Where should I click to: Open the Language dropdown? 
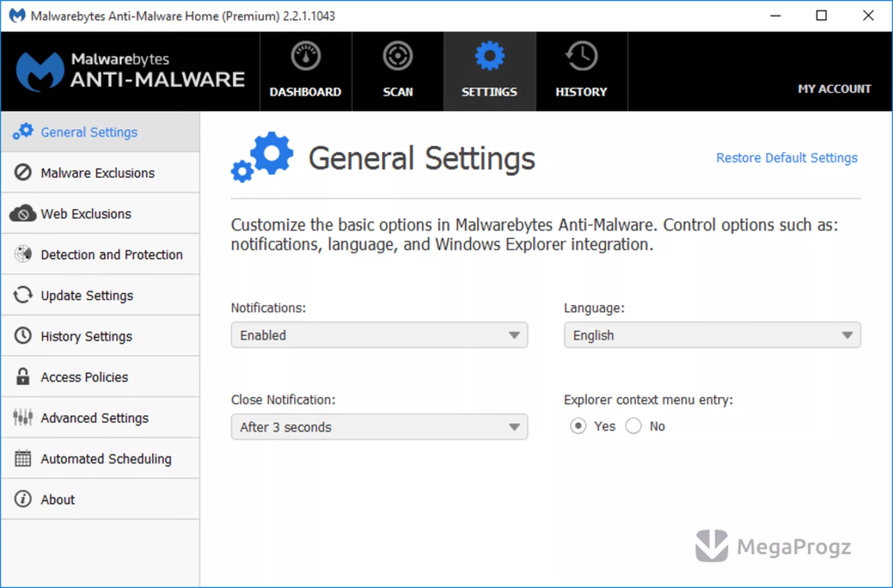712,335
